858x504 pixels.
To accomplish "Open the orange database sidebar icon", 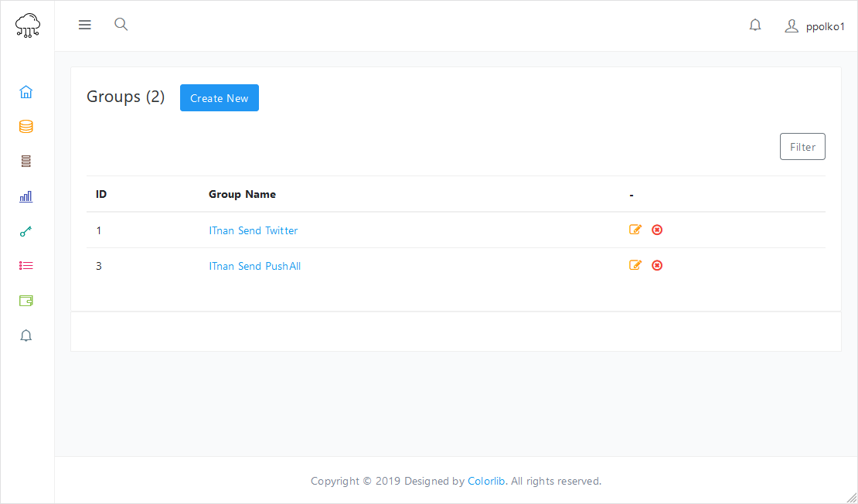I will [x=26, y=127].
